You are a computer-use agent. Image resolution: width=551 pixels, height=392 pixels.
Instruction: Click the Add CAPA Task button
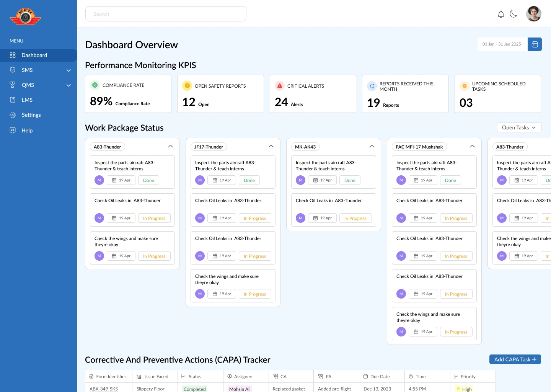tap(515, 359)
